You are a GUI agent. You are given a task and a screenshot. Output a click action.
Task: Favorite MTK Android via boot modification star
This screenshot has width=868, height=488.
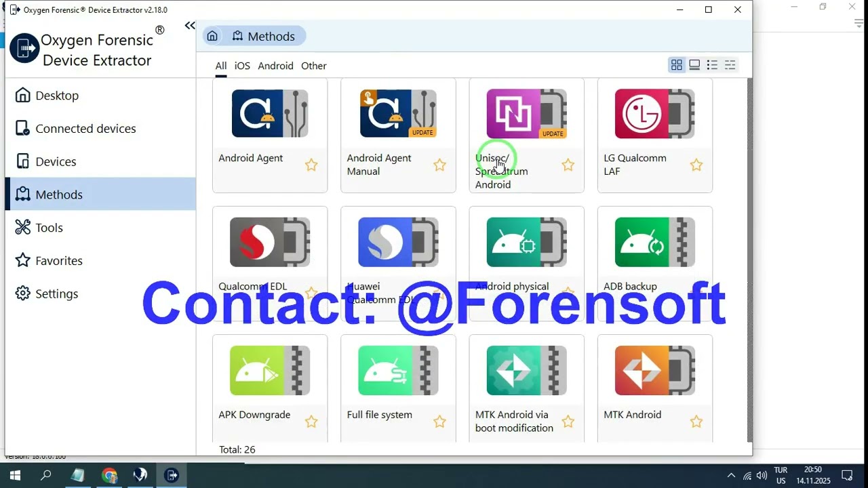(568, 422)
